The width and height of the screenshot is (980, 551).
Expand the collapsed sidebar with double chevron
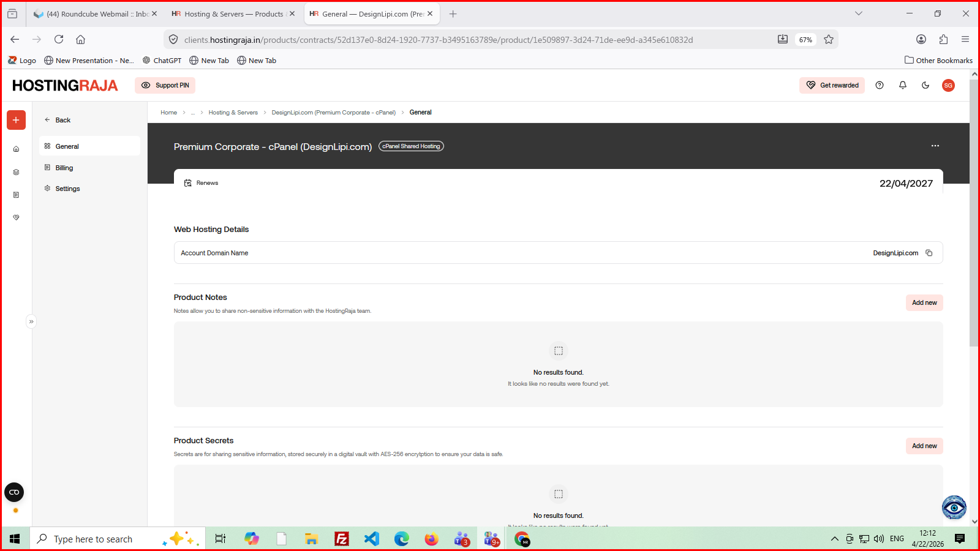click(x=31, y=321)
